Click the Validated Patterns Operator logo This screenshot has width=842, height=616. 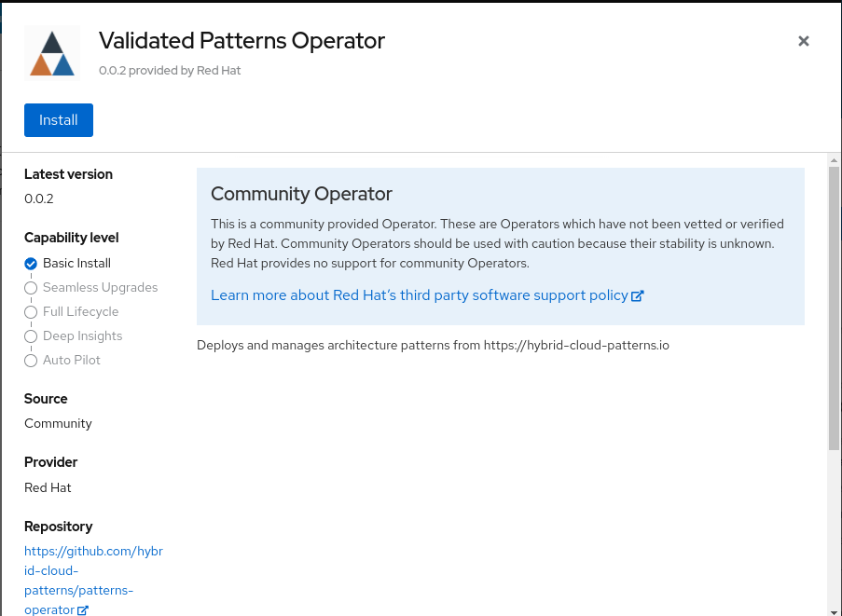(51, 52)
